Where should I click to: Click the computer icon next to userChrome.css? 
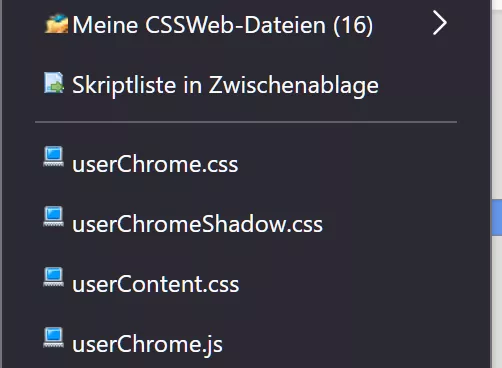53,156
